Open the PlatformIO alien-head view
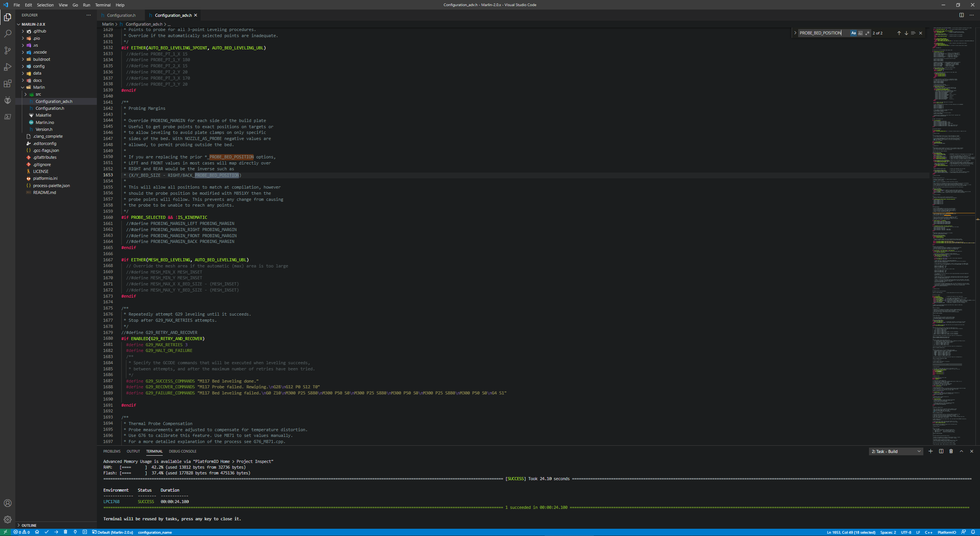The width and height of the screenshot is (980, 536). pos(8,100)
